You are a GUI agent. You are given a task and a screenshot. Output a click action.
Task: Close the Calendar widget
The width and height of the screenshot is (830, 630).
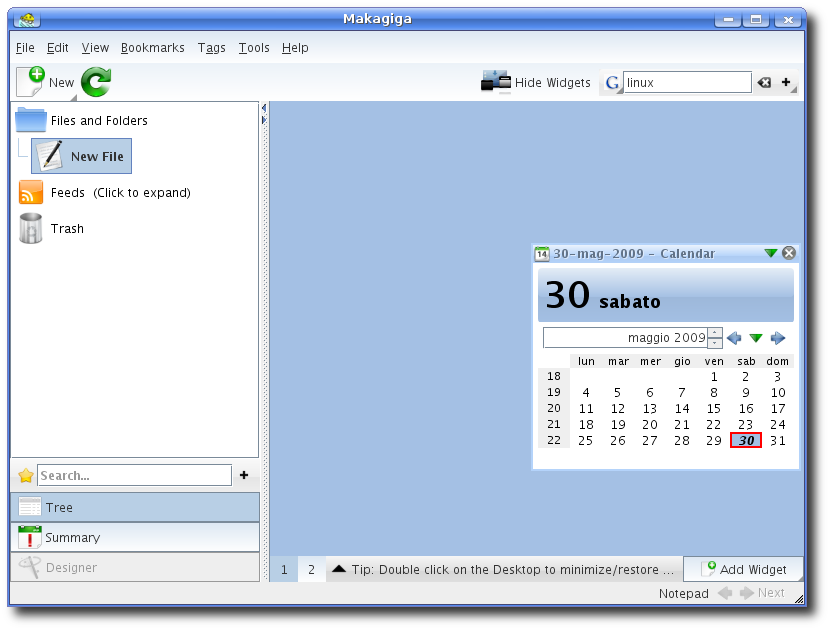pos(789,253)
